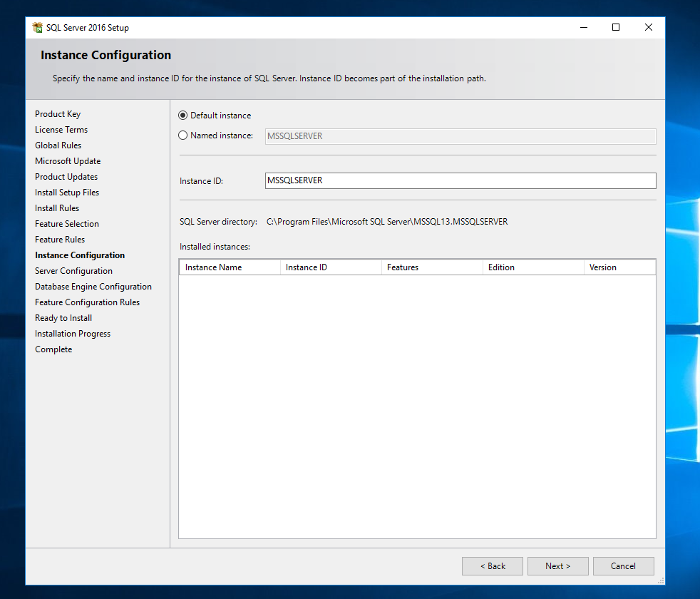Select the Ready to Install step
Image resolution: width=700 pixels, height=599 pixels.
click(x=63, y=317)
